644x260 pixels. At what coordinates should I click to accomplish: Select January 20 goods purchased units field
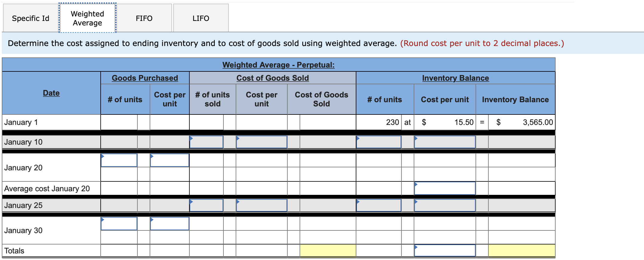(x=119, y=160)
